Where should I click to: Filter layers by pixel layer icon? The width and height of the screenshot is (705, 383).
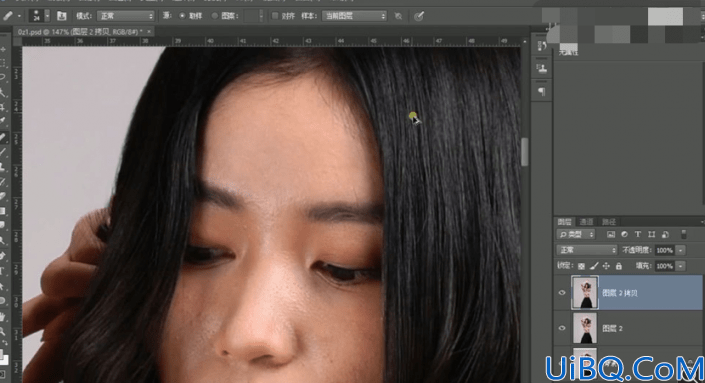click(611, 234)
